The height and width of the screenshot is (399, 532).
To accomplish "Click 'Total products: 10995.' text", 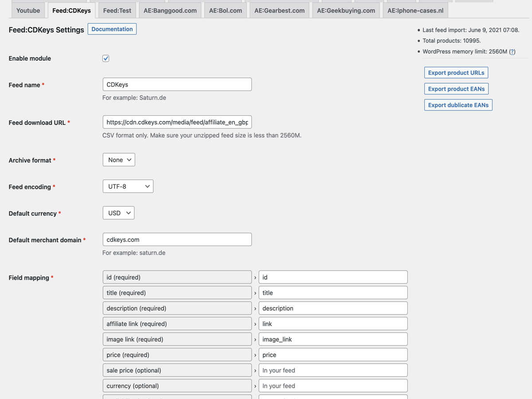I will point(452,41).
